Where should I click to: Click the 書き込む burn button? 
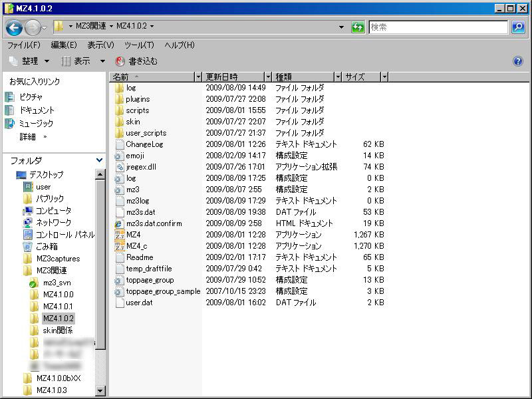(x=137, y=61)
